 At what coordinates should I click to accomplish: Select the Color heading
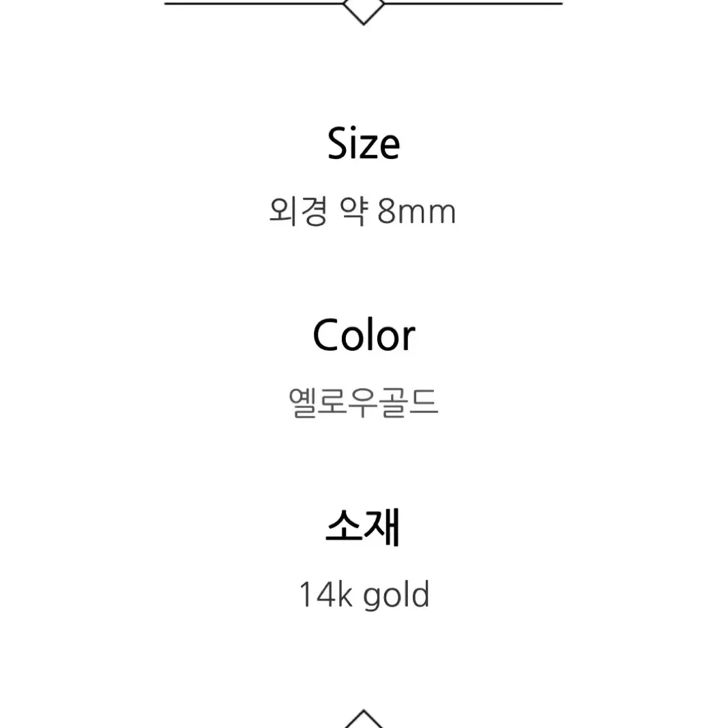coord(364,335)
